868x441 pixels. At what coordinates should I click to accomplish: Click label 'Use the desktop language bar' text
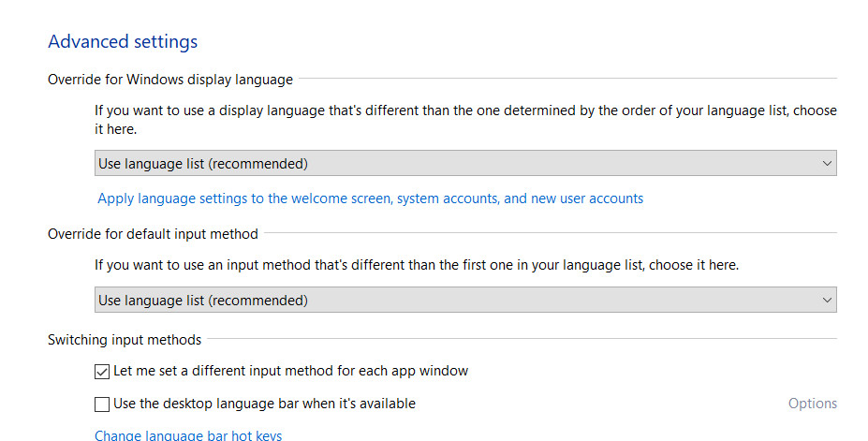click(264, 404)
